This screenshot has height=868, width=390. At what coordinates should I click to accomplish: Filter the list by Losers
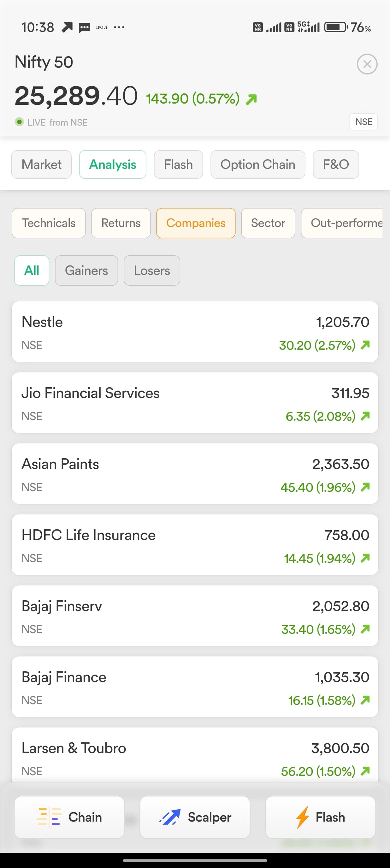point(151,271)
